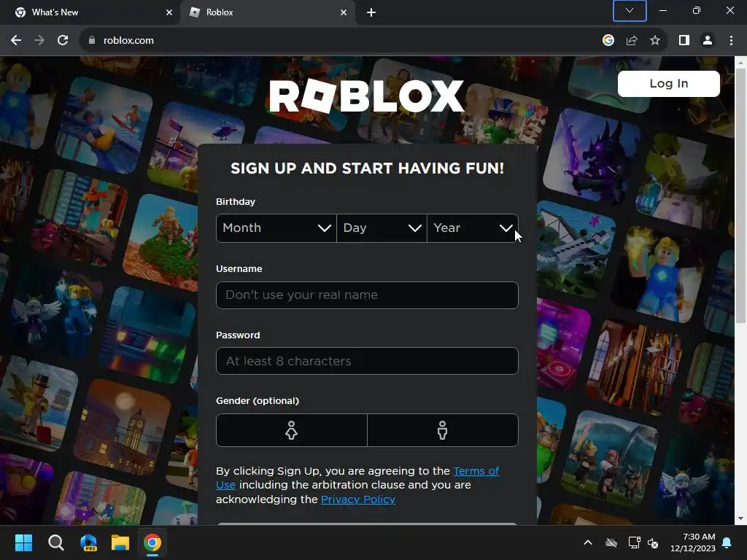Focus the Username input field
The height and width of the screenshot is (560, 747).
click(x=367, y=295)
